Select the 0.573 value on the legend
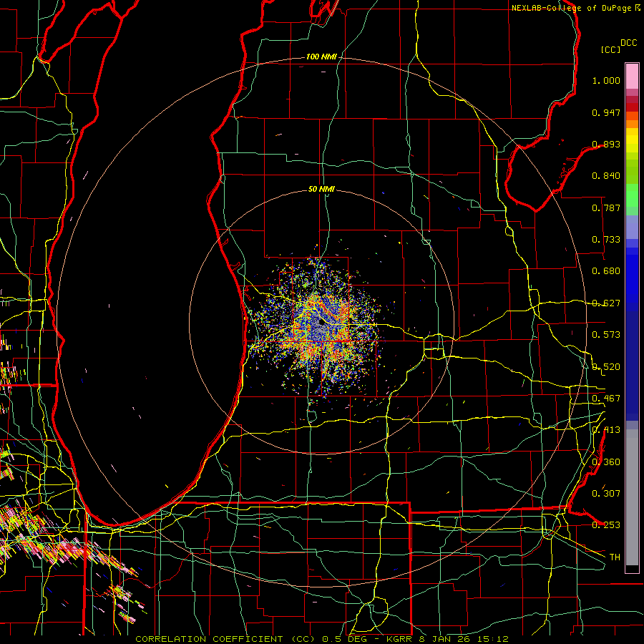This screenshot has width=644, height=644. point(606,335)
